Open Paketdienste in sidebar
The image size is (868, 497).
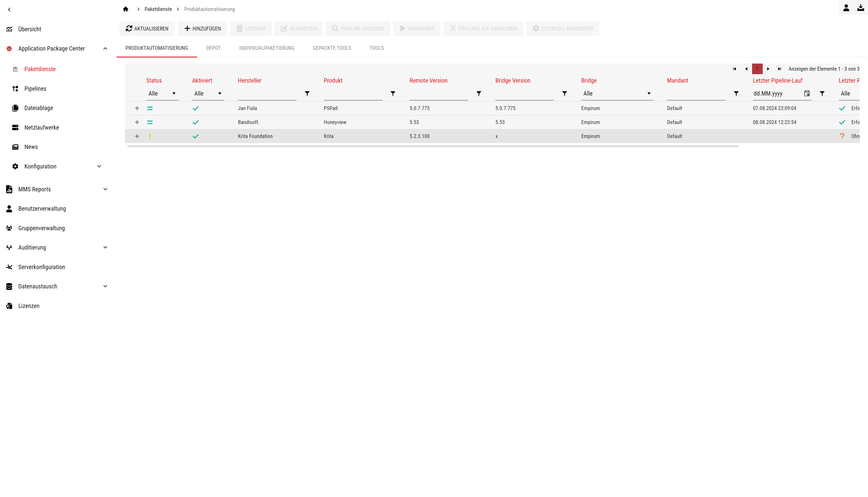pos(40,69)
